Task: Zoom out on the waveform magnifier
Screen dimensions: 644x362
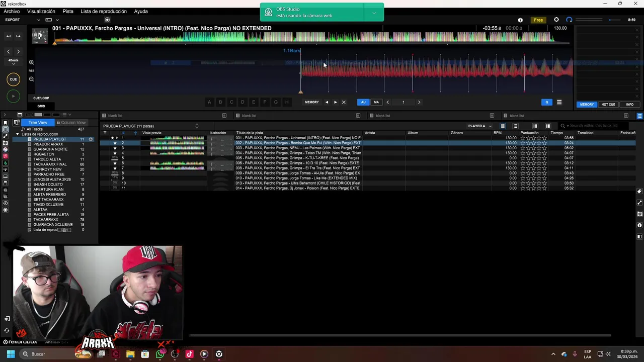Action: [x=31, y=79]
